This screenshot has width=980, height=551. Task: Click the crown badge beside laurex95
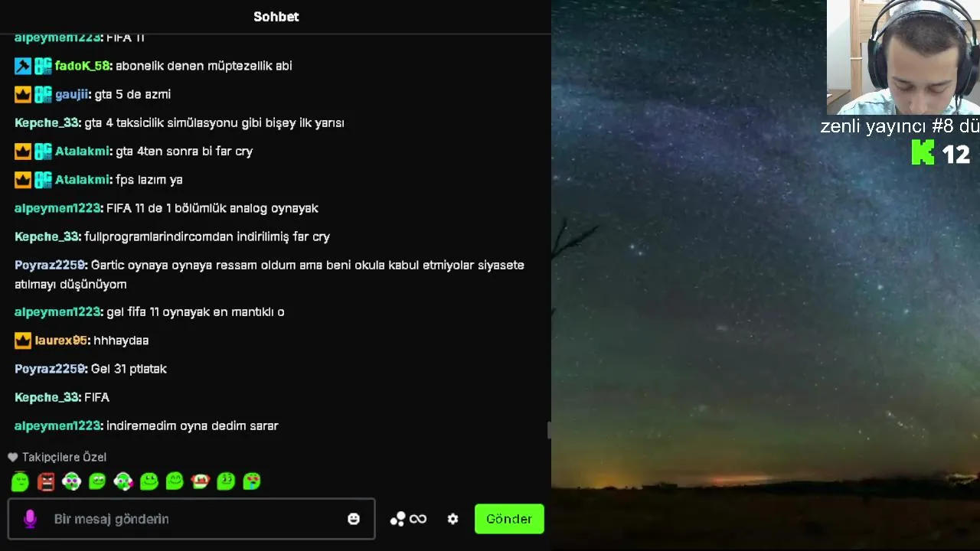pyautogui.click(x=23, y=341)
